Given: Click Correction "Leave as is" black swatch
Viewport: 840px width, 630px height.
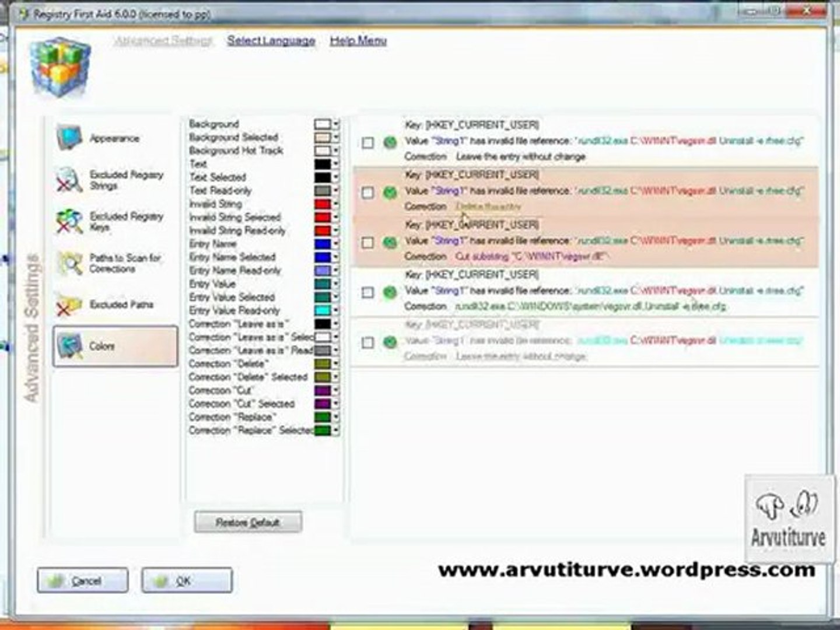Looking at the screenshot, I should tap(323, 324).
